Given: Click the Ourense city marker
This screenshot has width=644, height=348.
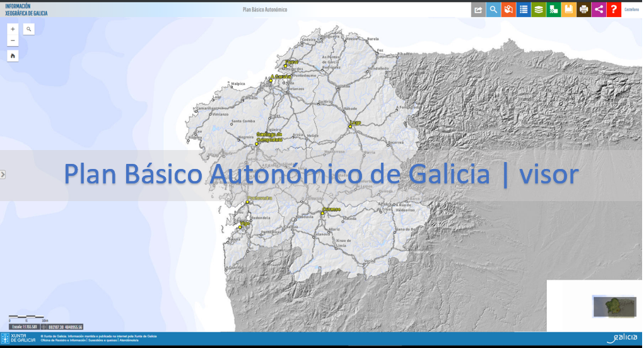Looking at the screenshot, I should point(322,213).
